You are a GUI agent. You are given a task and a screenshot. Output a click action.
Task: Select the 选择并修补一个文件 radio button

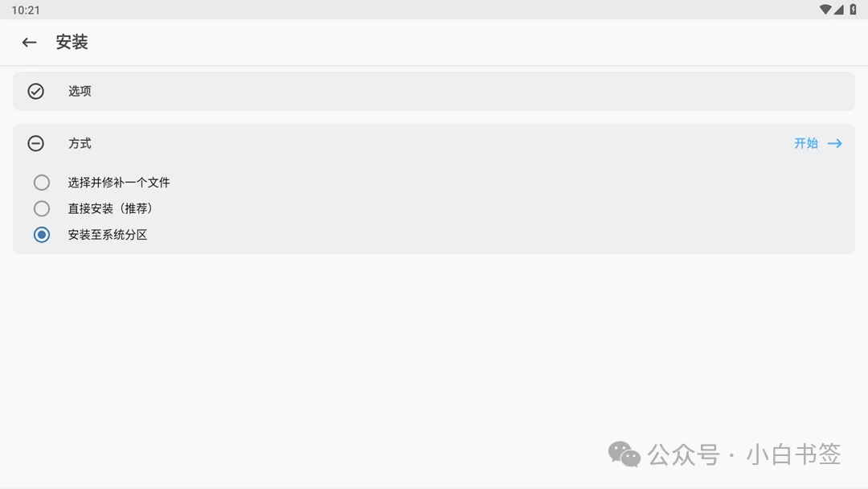click(x=42, y=183)
